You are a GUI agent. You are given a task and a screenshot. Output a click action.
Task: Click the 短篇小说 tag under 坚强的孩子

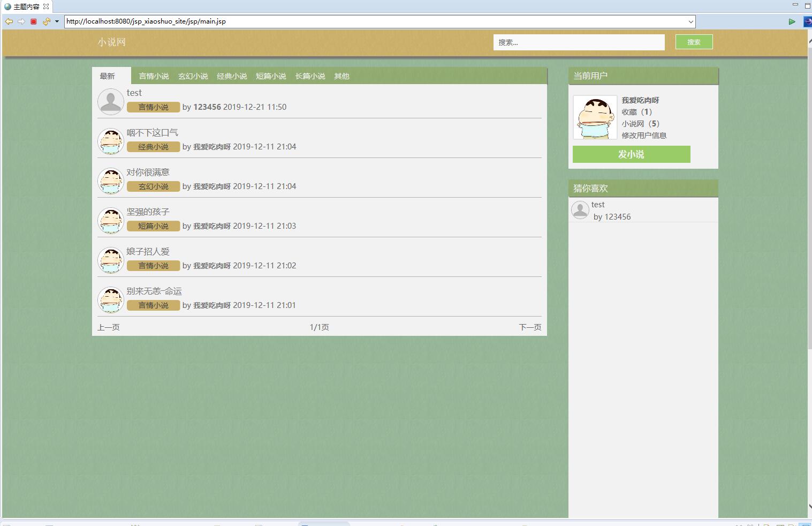[x=153, y=226]
